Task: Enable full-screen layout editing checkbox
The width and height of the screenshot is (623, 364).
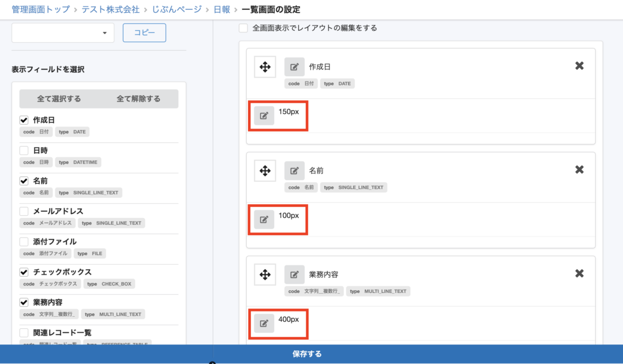Action: (x=243, y=28)
